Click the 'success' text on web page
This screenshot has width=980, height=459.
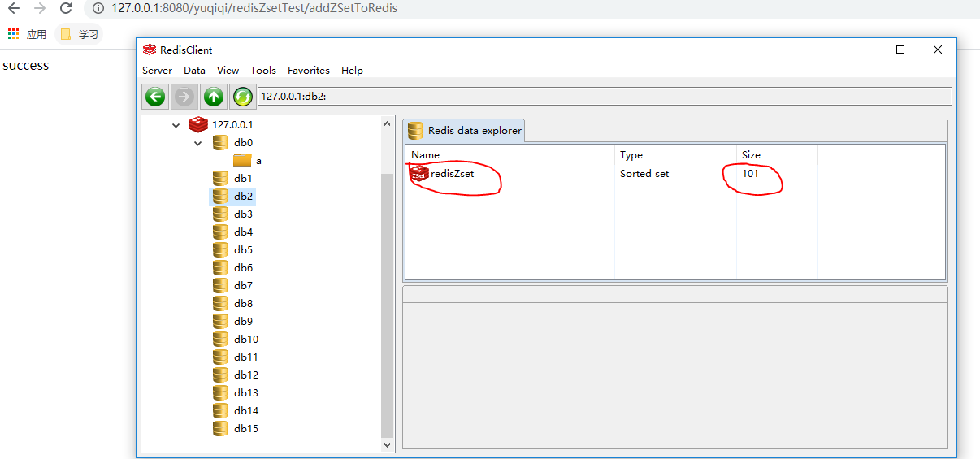26,65
